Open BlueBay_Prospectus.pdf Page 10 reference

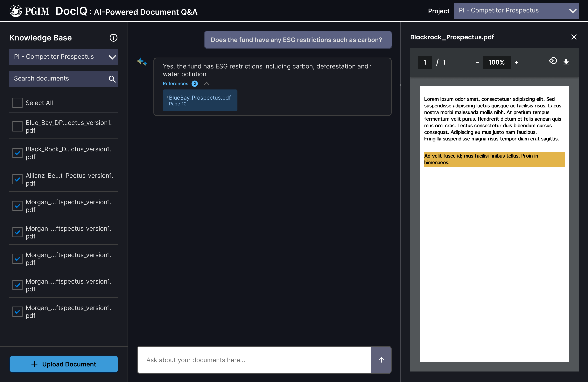pos(200,100)
